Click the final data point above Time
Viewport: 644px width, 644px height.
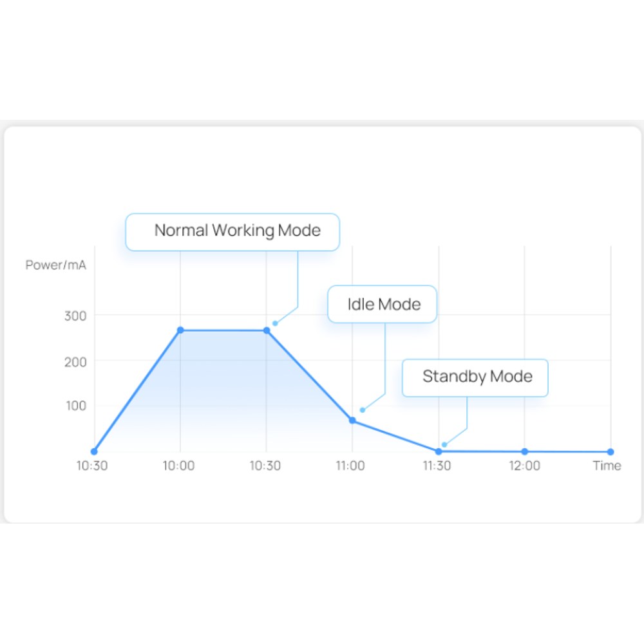click(x=611, y=452)
